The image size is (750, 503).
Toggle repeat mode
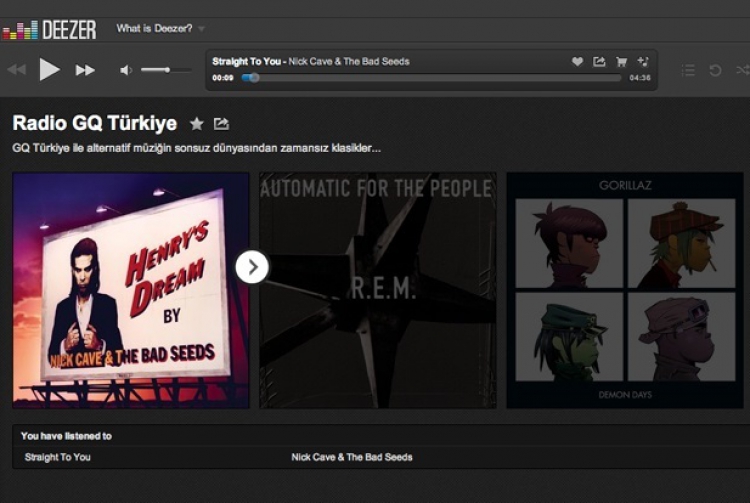pyautogui.click(x=715, y=70)
